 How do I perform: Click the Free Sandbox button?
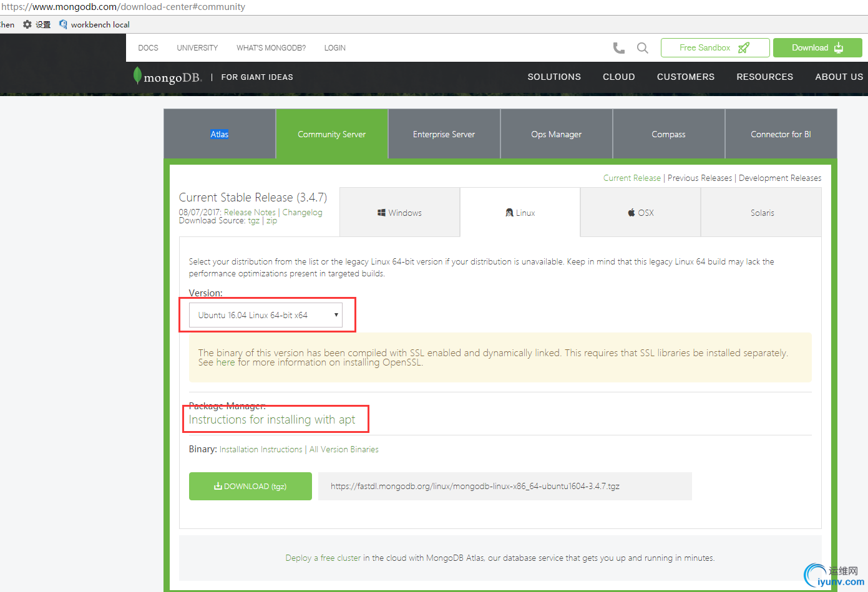715,48
